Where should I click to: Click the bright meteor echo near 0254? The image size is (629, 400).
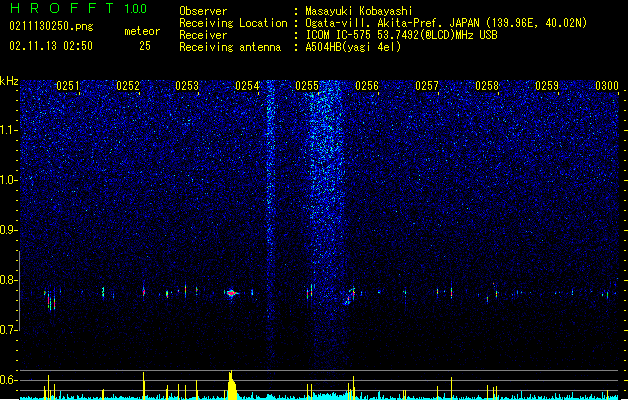point(231,293)
